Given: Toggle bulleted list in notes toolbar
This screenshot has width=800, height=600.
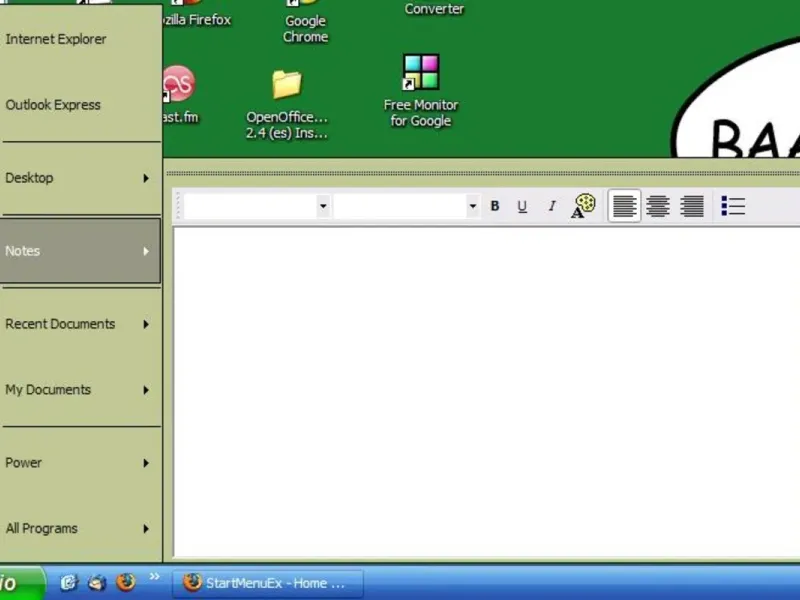Looking at the screenshot, I should tap(733, 206).
